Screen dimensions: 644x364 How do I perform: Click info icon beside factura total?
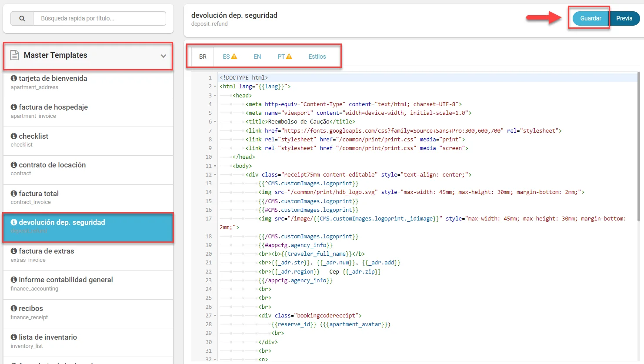pyautogui.click(x=14, y=194)
